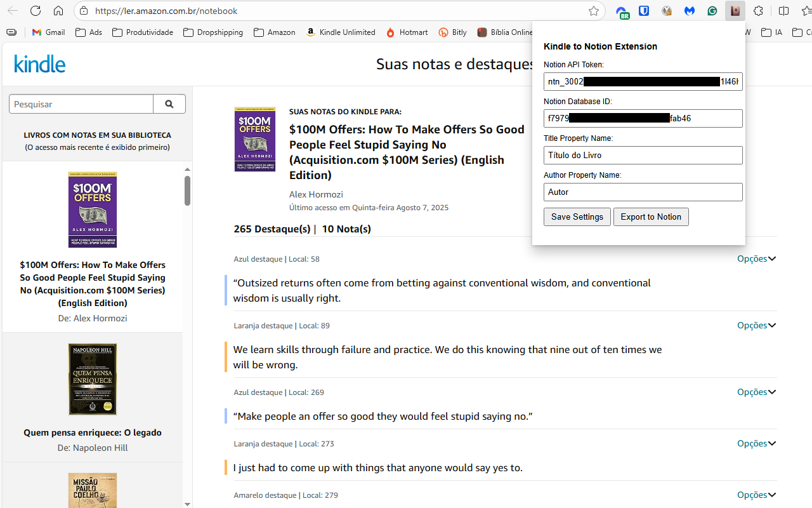Image resolution: width=812 pixels, height=508 pixels.
Task: Open Opções menu for highlight Local 89
Action: tap(756, 326)
